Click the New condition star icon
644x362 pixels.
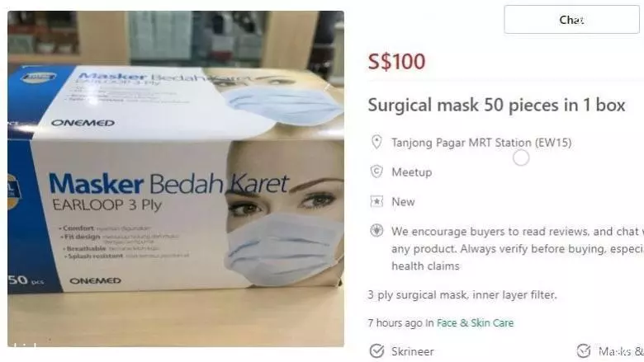pos(376,201)
